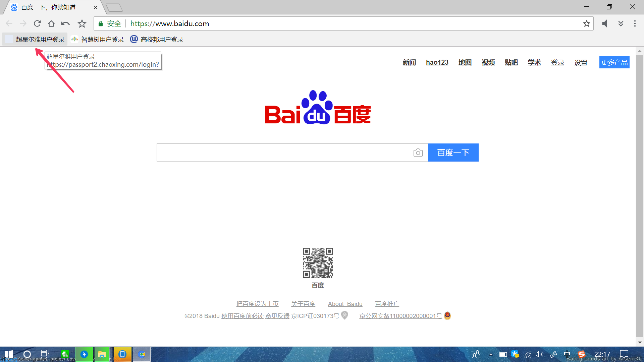Open Task View in taskbar
The image size is (644, 362).
tap(45, 354)
